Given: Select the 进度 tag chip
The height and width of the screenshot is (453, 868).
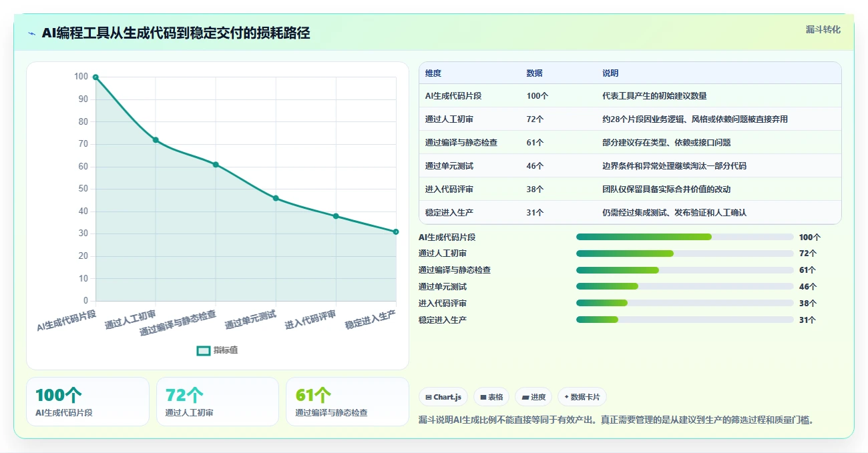Looking at the screenshot, I should click(x=533, y=397).
